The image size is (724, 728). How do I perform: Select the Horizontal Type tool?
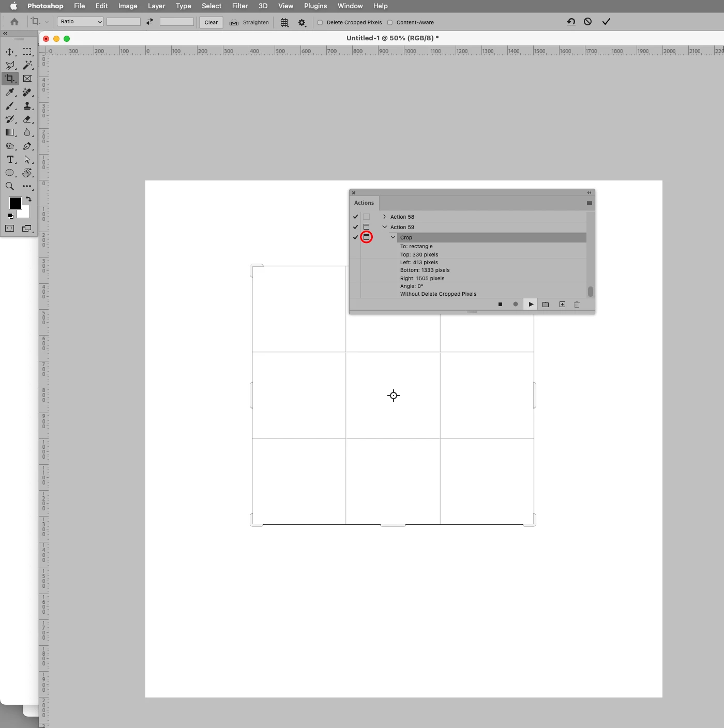point(10,159)
